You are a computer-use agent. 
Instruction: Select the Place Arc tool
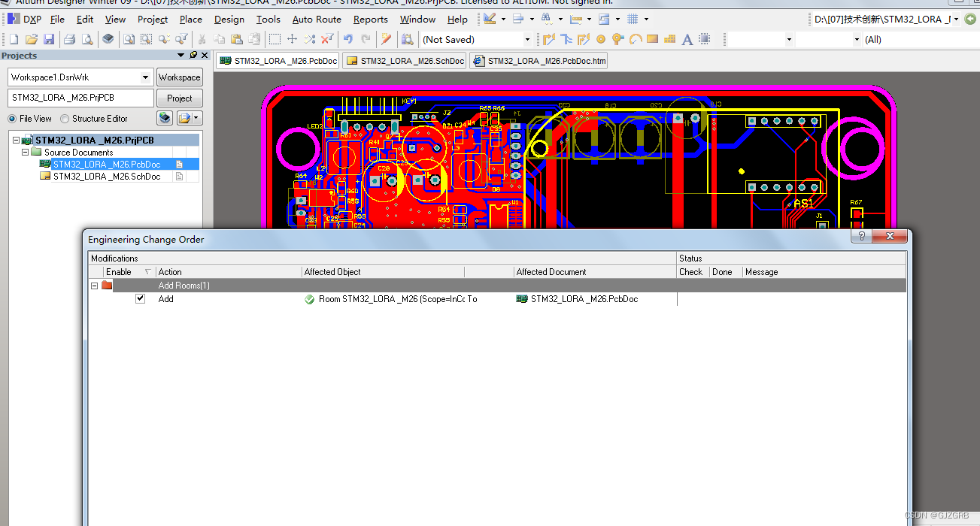coord(636,39)
